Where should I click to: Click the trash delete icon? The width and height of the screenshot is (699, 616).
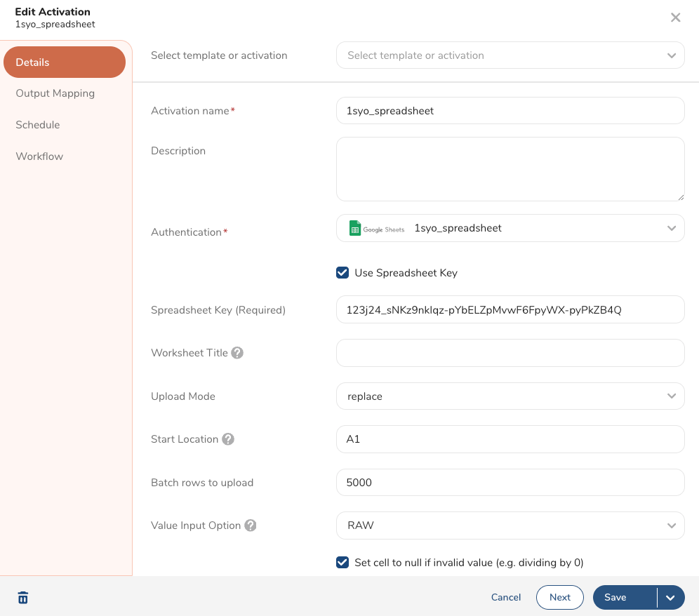23,598
